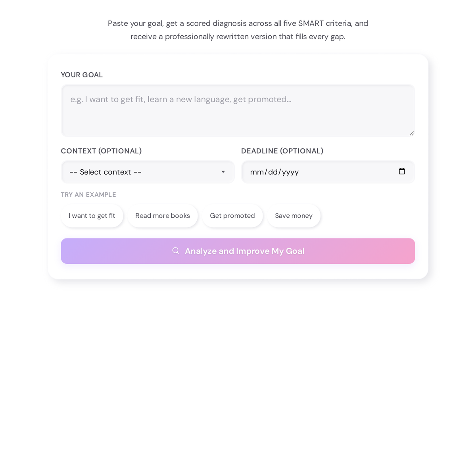Click inside the goal text area
476x476 pixels.
pyautogui.click(x=238, y=111)
